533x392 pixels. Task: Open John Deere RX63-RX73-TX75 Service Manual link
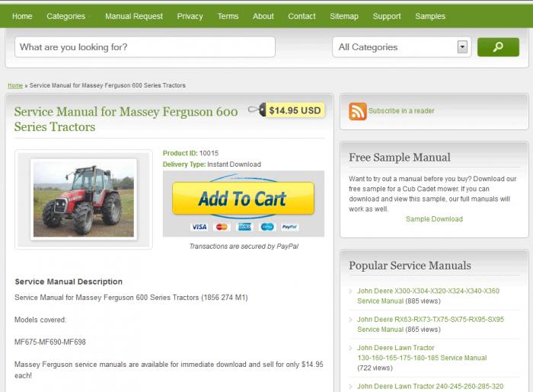click(430, 324)
